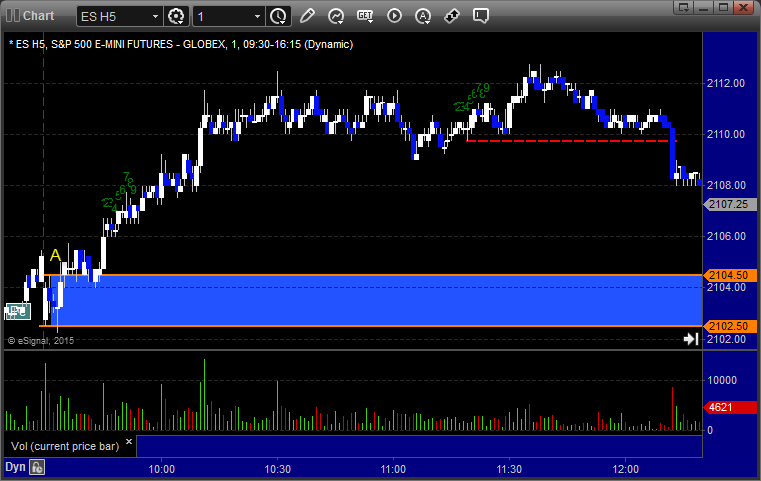
Task: Jump to latest bar arrow icon
Action: 691,339
